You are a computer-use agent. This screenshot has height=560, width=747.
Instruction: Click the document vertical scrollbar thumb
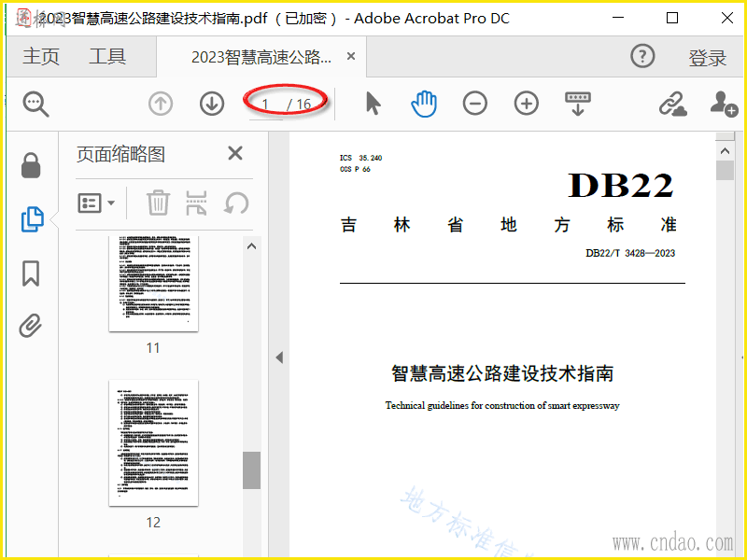(725, 171)
